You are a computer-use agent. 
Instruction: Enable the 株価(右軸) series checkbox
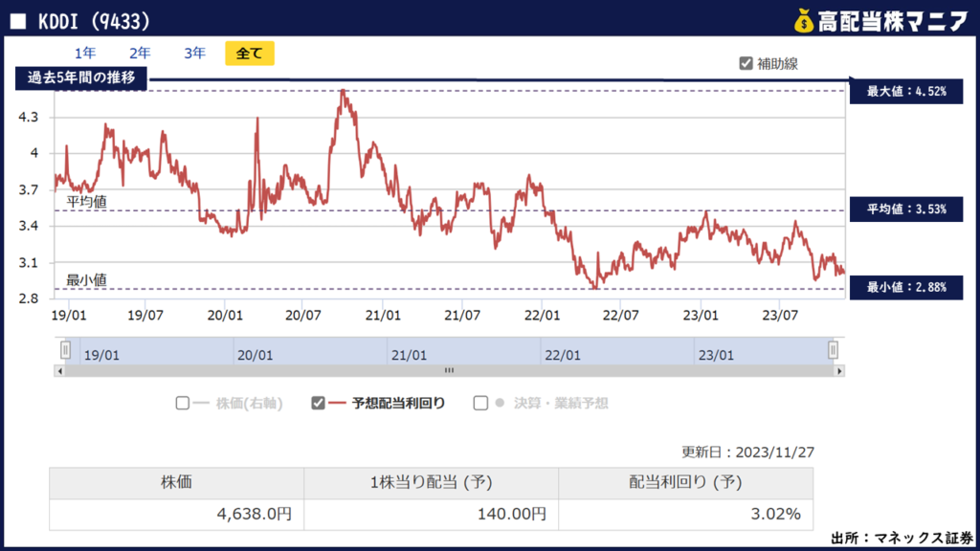click(183, 403)
